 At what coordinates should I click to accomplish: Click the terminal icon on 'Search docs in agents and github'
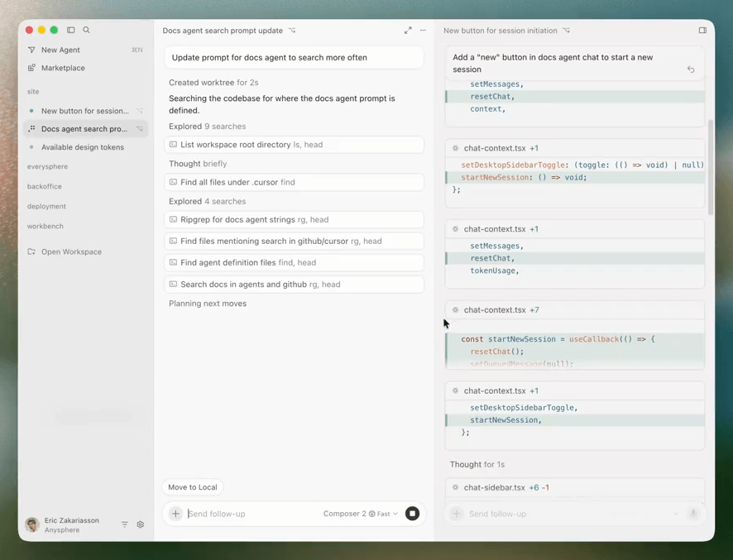tap(173, 285)
